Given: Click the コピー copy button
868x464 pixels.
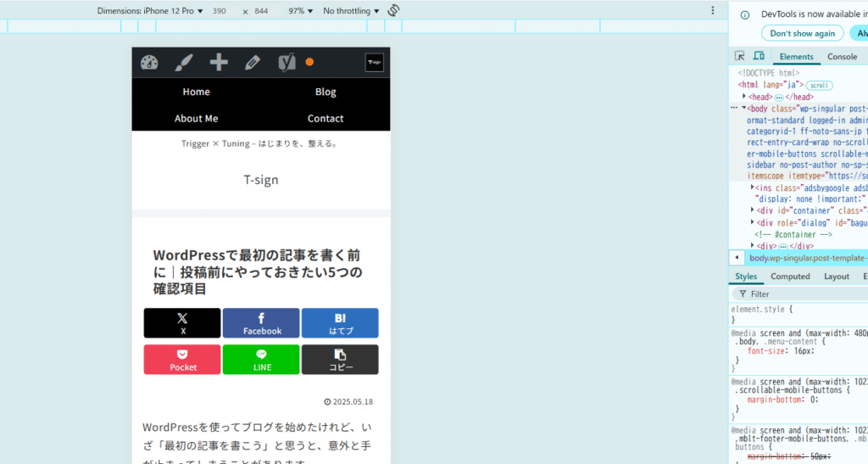Looking at the screenshot, I should (340, 360).
